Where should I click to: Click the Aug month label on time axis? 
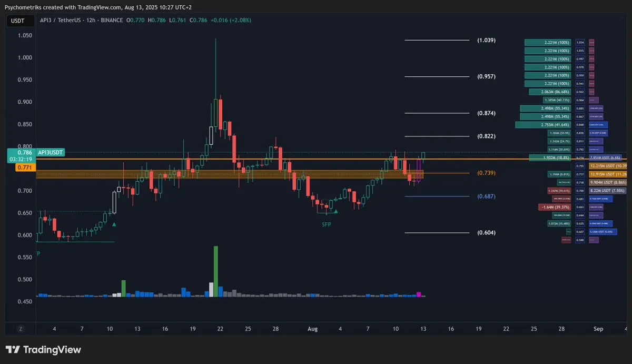[312, 329]
